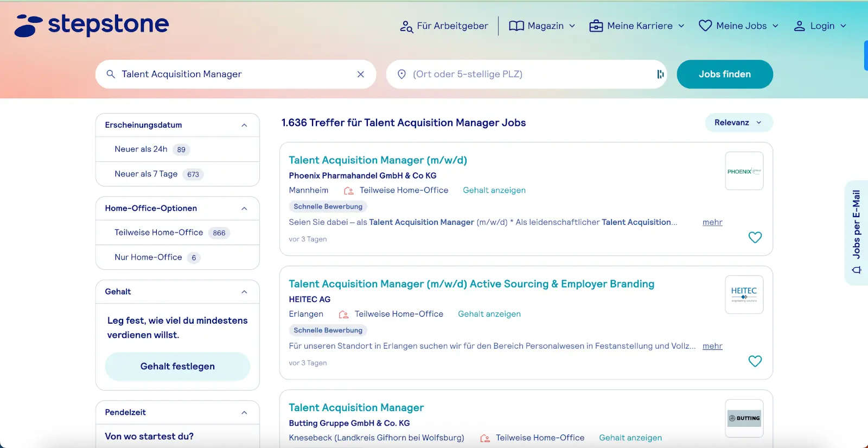Click the Jobs finden button
Screen dimensions: 868x448
pos(725,74)
